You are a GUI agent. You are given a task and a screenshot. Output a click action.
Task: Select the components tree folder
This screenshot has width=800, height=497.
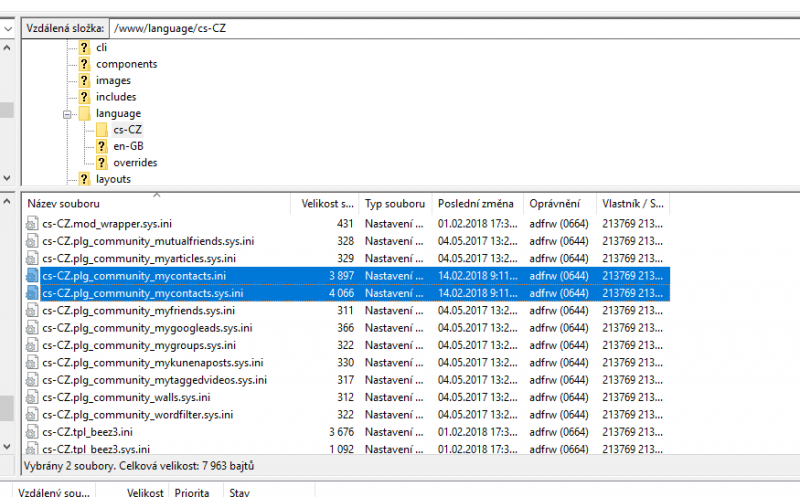click(x=127, y=64)
